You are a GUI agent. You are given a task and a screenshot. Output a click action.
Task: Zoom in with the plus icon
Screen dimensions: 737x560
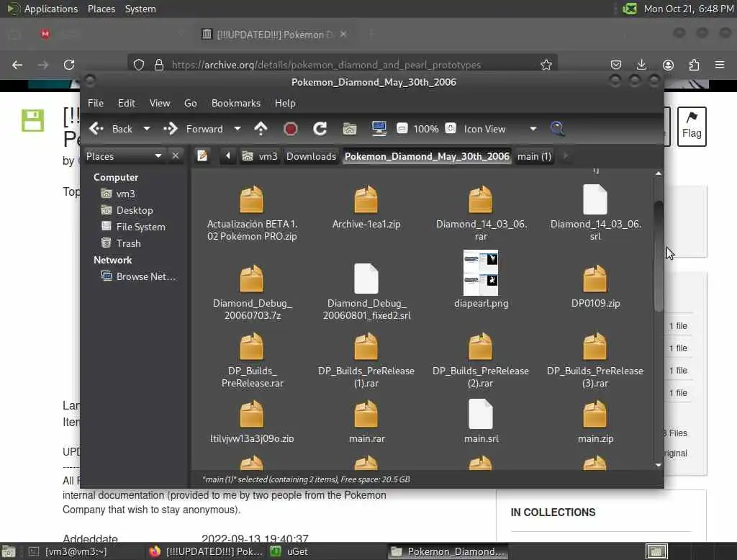pyautogui.click(x=451, y=128)
